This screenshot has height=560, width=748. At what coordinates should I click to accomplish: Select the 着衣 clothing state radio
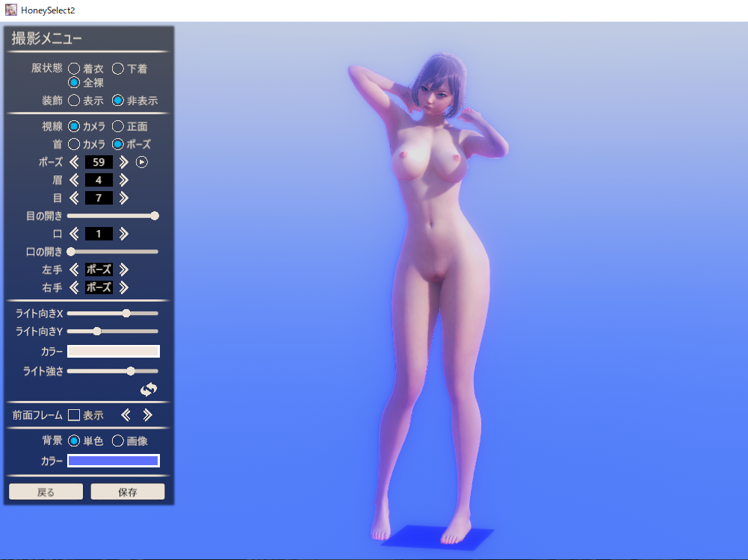pos(74,69)
